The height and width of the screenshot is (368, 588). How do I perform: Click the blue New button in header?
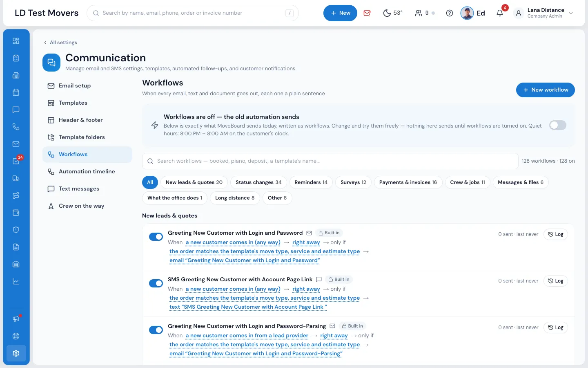[340, 13]
